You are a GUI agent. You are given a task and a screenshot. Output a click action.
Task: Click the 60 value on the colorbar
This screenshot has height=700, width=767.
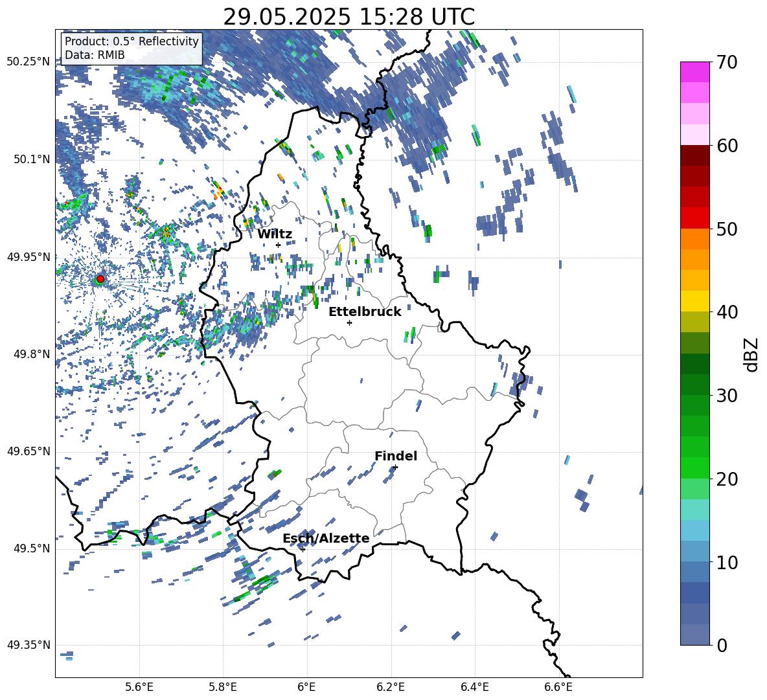click(727, 146)
